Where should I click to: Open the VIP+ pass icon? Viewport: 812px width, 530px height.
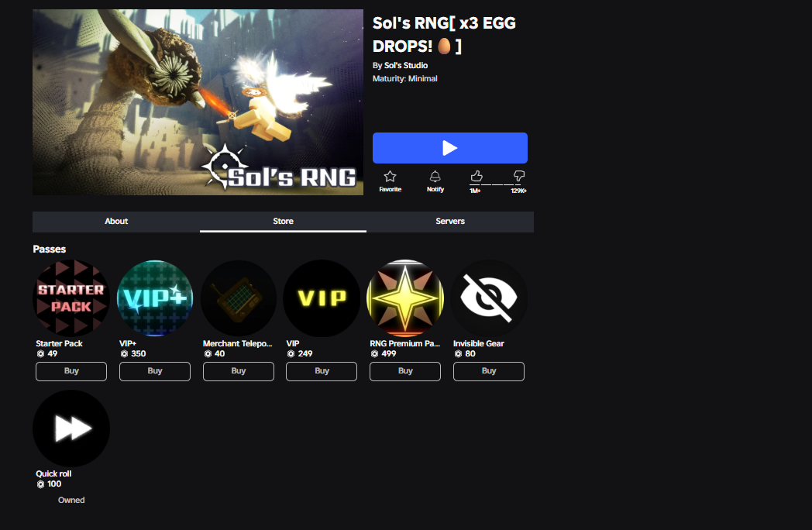tap(155, 298)
